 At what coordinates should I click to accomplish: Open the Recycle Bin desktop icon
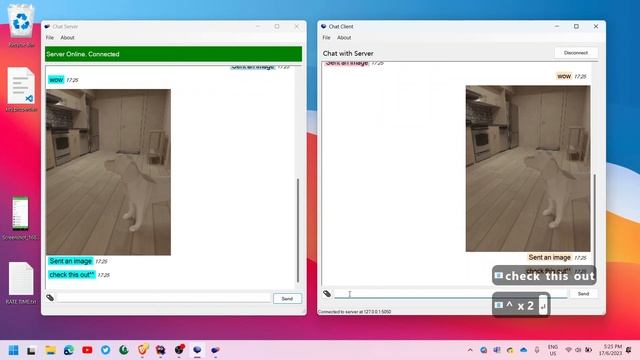pos(21,25)
